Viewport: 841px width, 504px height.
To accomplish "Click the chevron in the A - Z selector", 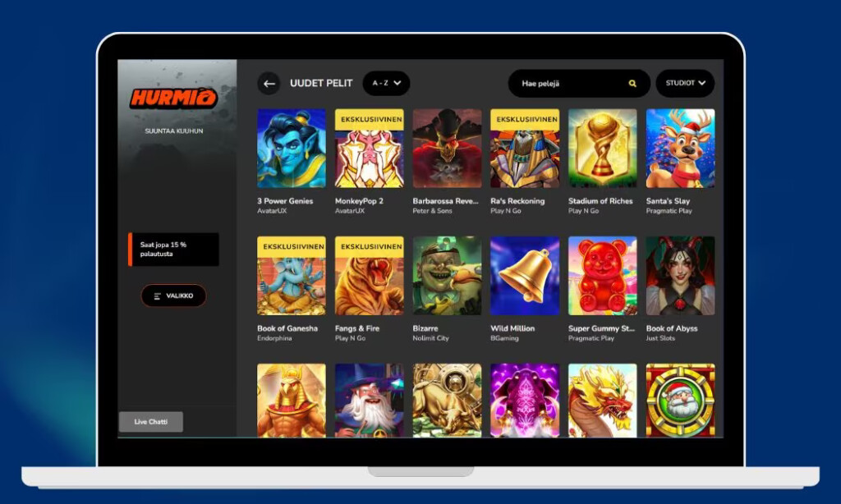I will (398, 83).
